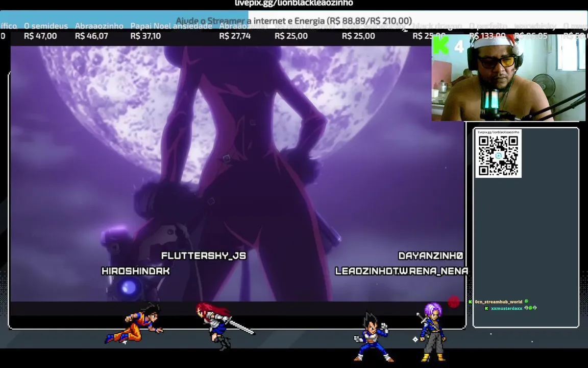Click the Goku pixel sprite
Viewport: 588px width, 368px height.
point(134,324)
